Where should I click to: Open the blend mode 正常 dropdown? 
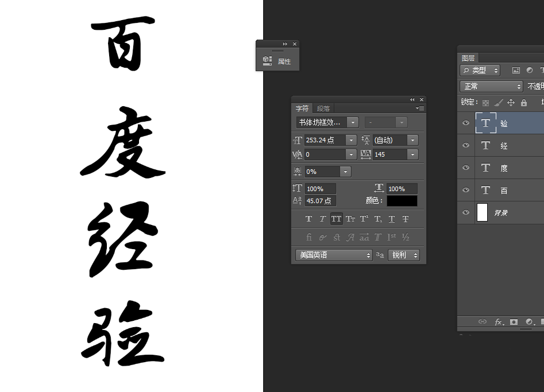click(x=491, y=86)
